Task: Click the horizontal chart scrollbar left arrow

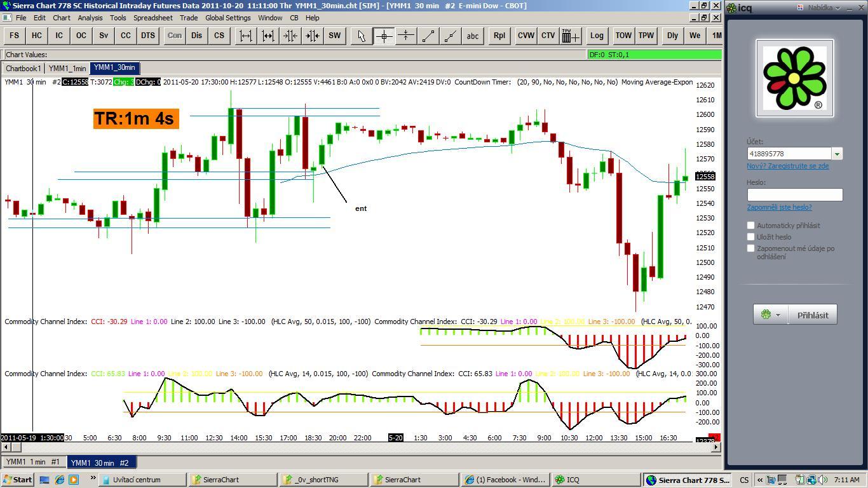Action: click(x=5, y=447)
